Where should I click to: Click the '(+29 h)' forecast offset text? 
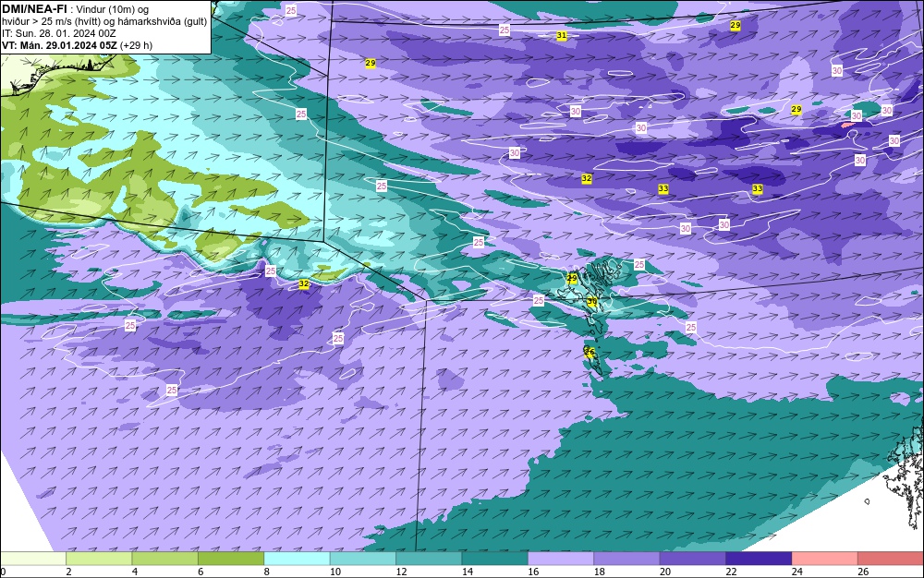point(136,45)
